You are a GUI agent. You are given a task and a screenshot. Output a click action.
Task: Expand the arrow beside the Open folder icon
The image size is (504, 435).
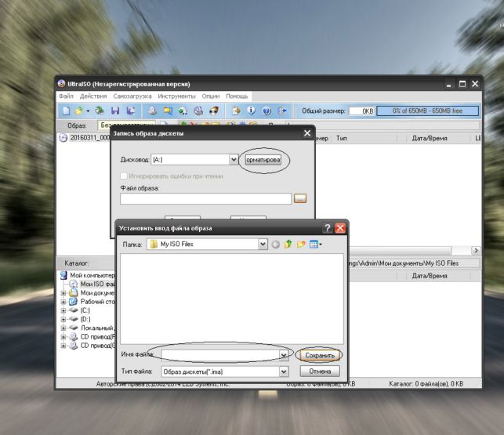click(x=88, y=111)
